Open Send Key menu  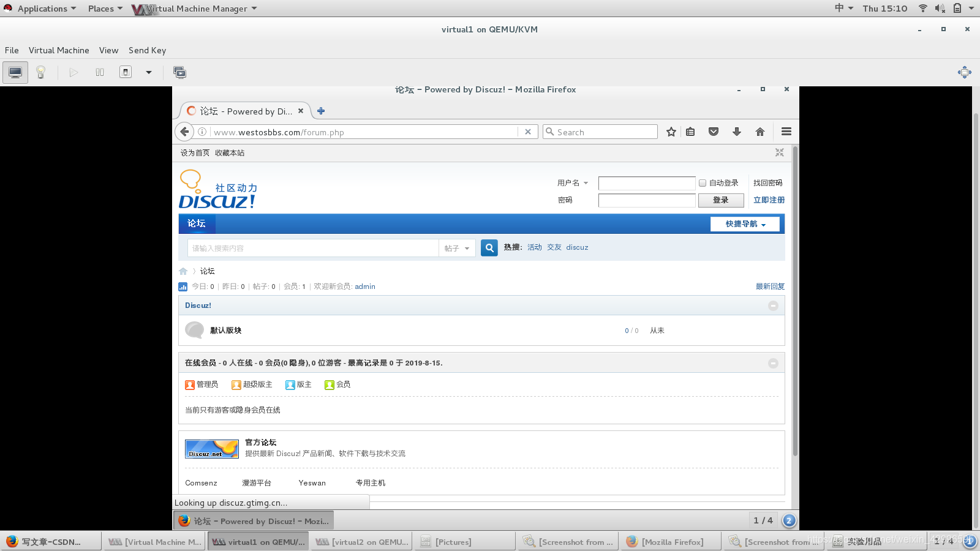147,50
